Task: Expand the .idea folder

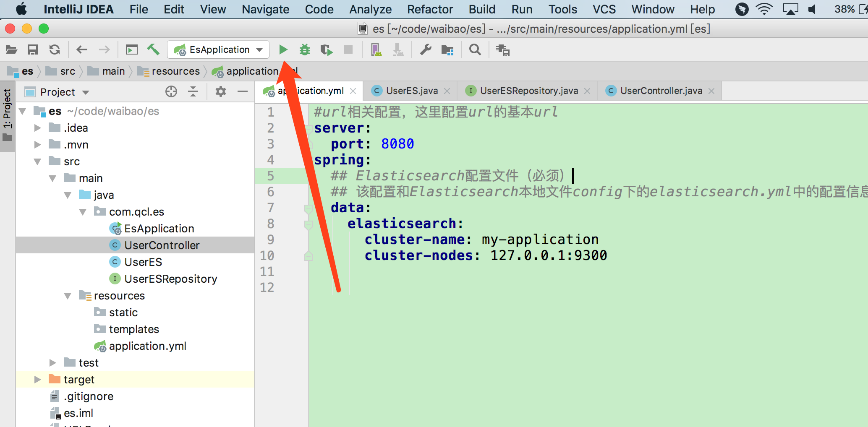Action: point(38,128)
